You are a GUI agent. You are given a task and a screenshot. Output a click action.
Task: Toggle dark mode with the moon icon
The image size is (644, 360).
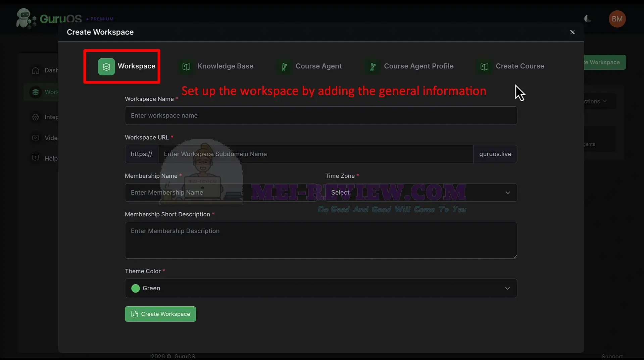coord(588,19)
